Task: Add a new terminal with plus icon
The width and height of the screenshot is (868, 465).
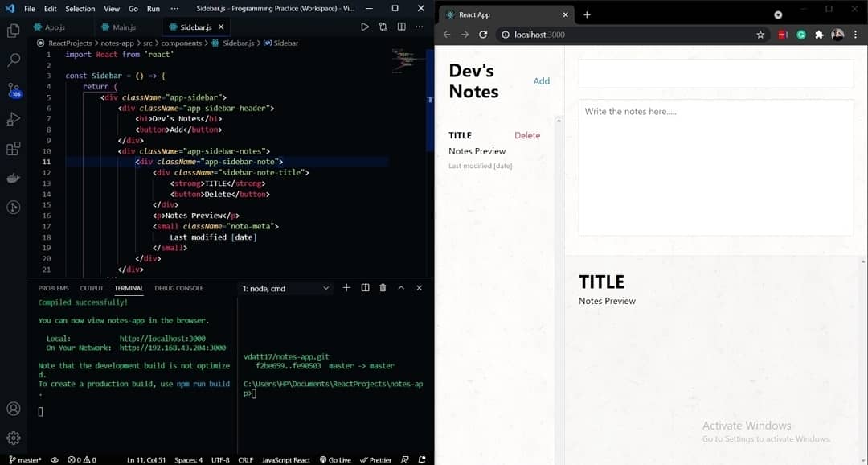Action: pos(346,288)
